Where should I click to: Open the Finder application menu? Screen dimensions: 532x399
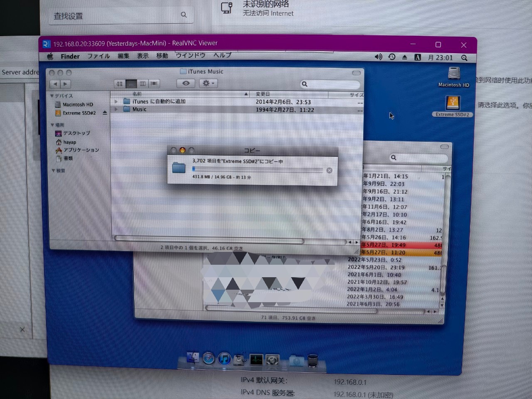[70, 57]
